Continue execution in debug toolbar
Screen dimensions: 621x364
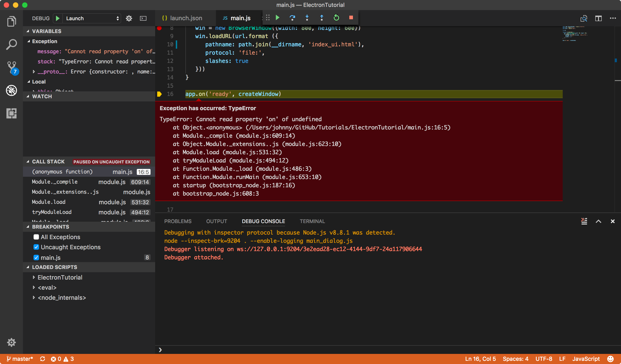[277, 17]
